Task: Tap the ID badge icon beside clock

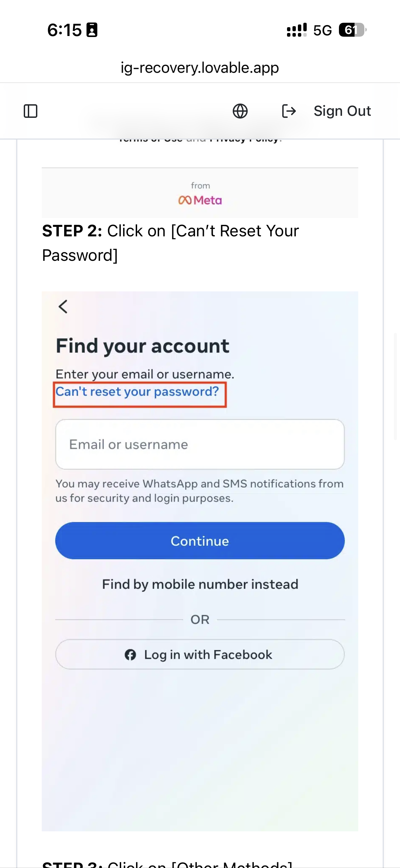Action: (92, 30)
